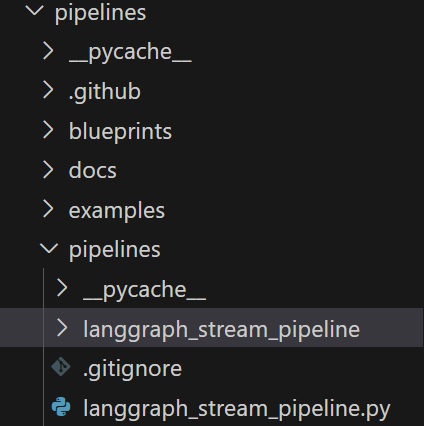Select the first __pycache__ folder label
The height and width of the screenshot is (426, 424).
click(x=130, y=53)
